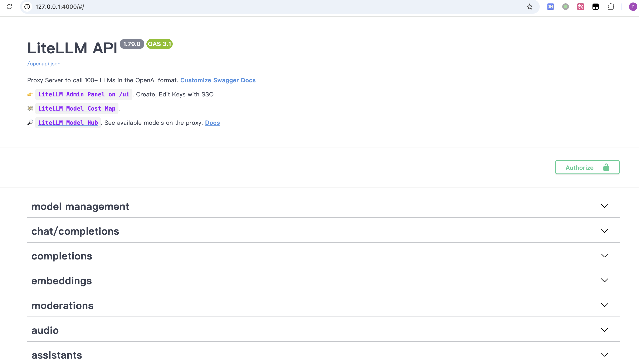The image size is (639, 364).
Task: Open the blue JH browser extension
Action: click(x=550, y=7)
